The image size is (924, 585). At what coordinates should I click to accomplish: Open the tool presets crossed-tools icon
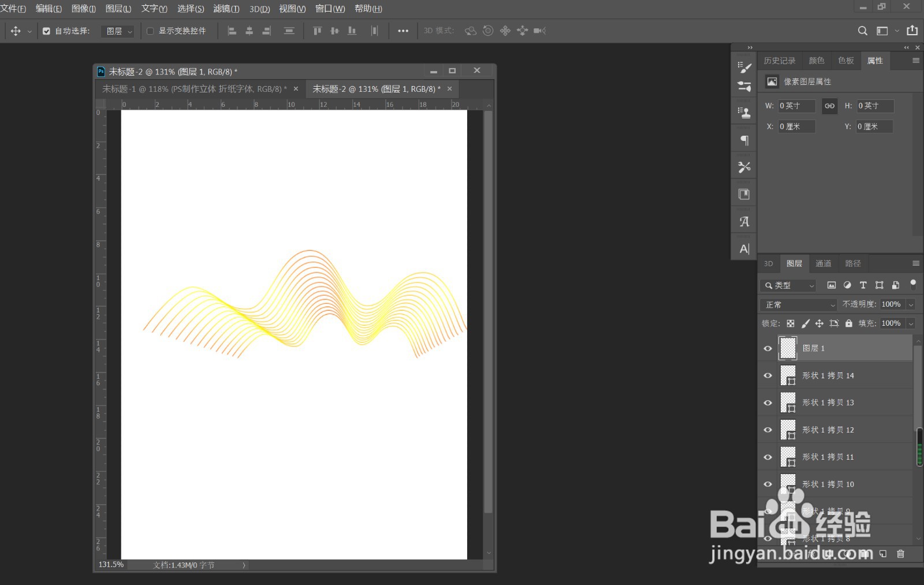point(744,167)
